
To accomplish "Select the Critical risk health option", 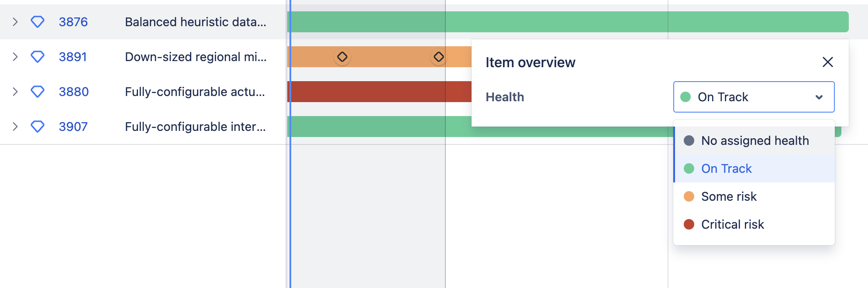I will coord(732,224).
